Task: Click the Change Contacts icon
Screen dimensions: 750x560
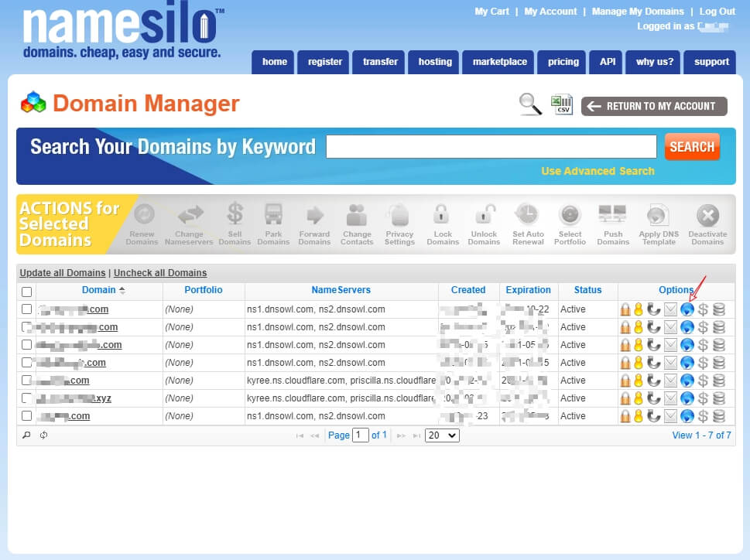Action: tap(357, 215)
